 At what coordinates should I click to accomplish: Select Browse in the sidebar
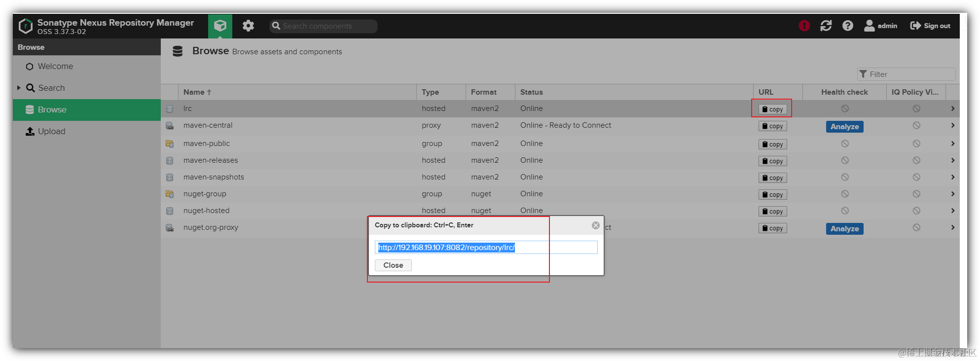point(87,109)
